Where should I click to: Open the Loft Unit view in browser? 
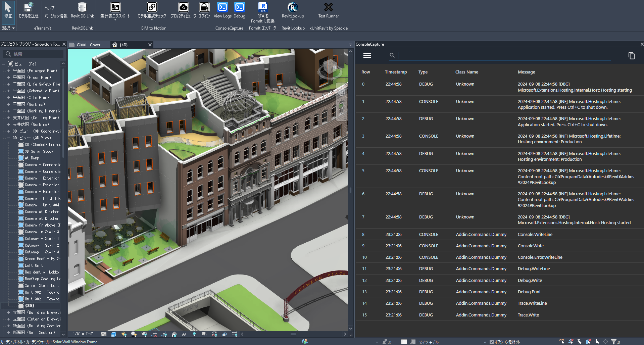(x=34, y=265)
